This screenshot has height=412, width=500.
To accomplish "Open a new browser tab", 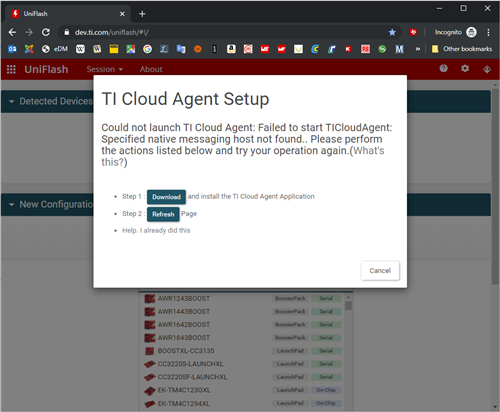I will coord(142,14).
